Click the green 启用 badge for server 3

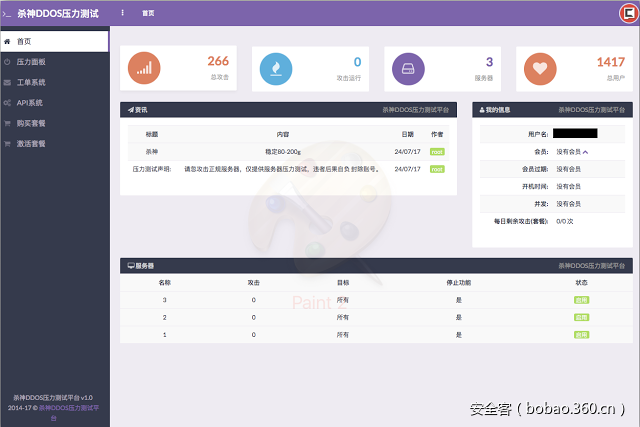click(581, 299)
